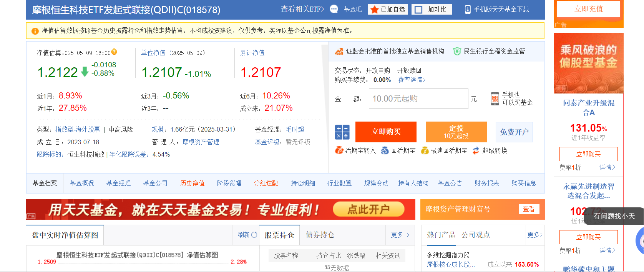Click the phone icon for 手机版天天基金下载
The height and width of the screenshot is (272, 644).
click(x=468, y=10)
